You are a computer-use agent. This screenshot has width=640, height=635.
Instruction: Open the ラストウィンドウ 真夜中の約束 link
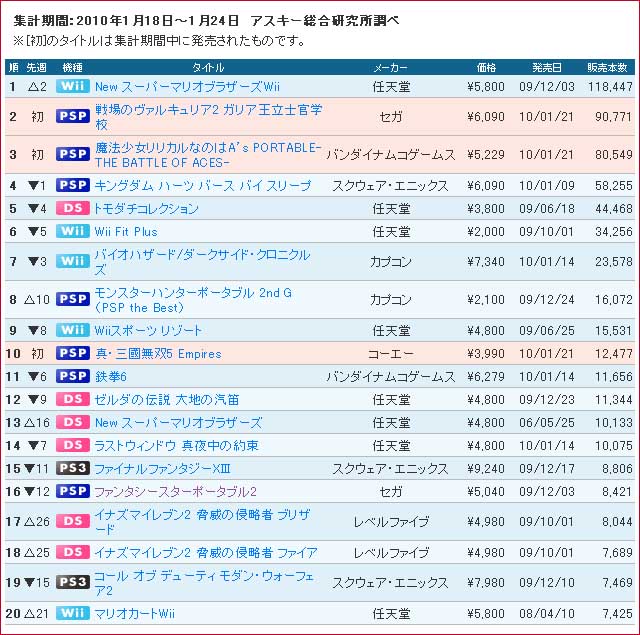click(176, 445)
